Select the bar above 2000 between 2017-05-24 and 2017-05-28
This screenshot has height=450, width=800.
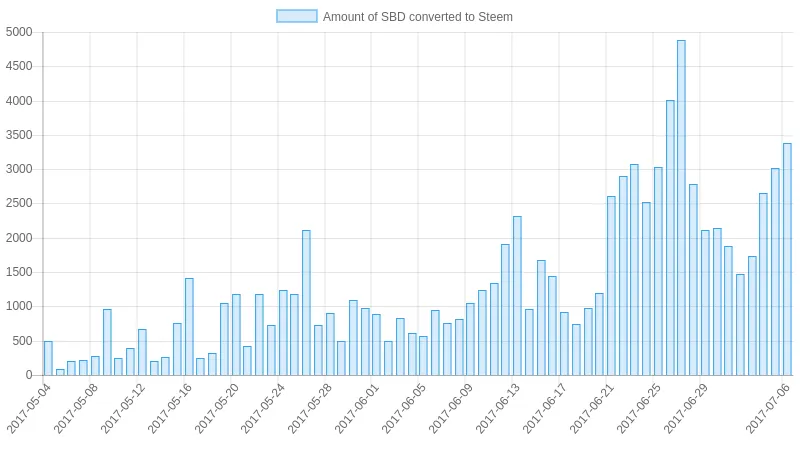pyautogui.click(x=306, y=303)
